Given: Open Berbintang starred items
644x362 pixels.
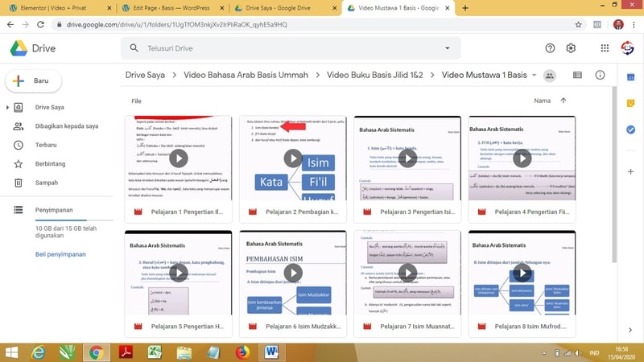Looking at the screenshot, I should (52, 164).
